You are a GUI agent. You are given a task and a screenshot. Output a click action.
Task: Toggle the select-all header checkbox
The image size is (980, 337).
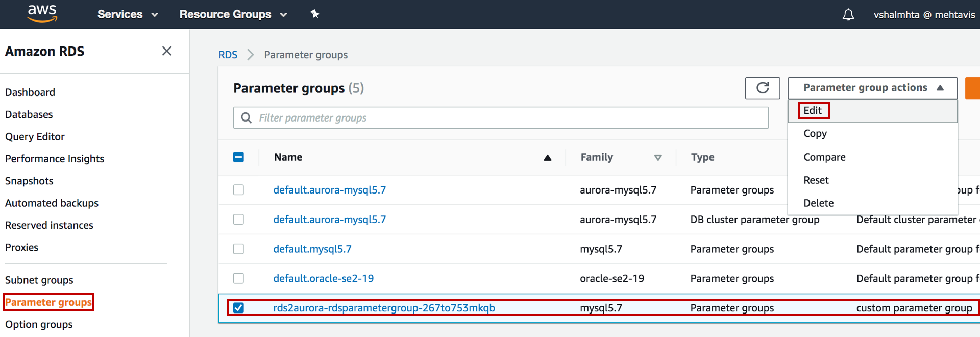click(x=238, y=157)
